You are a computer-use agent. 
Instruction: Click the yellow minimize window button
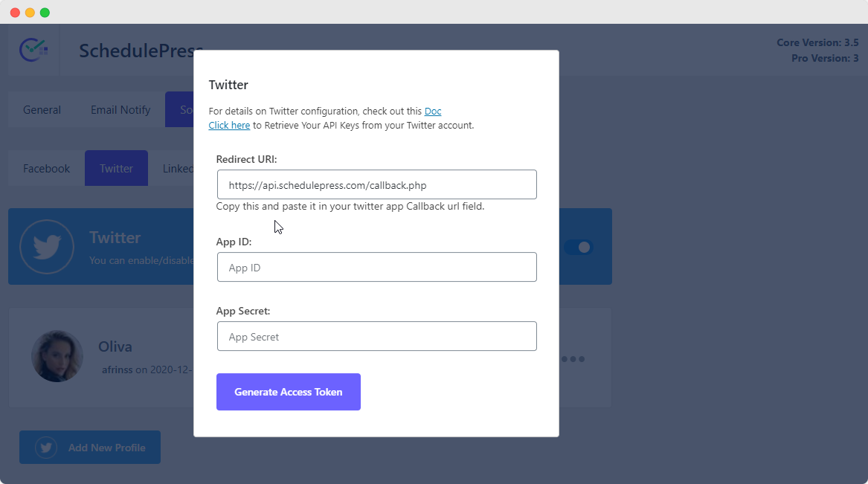coord(30,12)
